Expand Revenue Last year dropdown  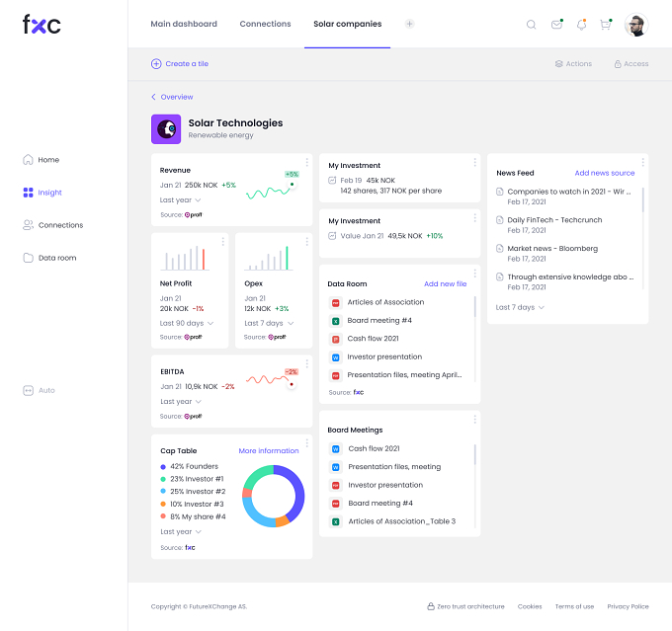[x=181, y=200]
